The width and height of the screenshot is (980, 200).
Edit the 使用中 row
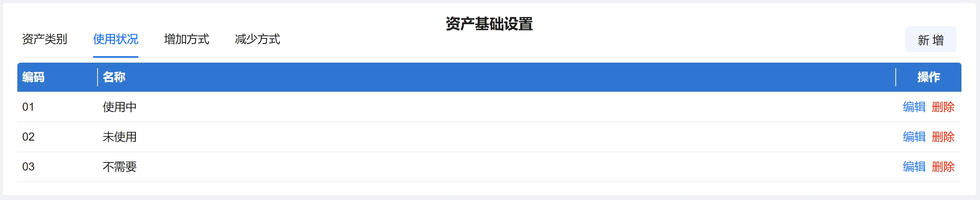point(914,107)
